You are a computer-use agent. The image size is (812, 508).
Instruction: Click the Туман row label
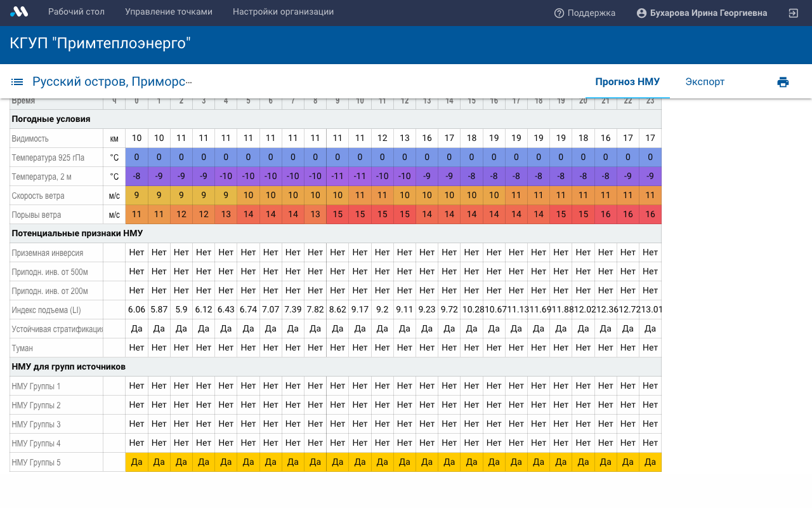22,348
